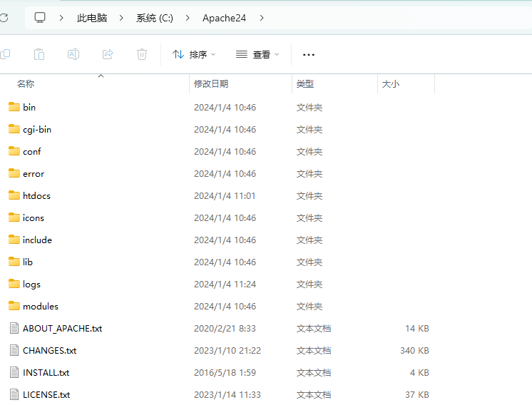532x405 pixels.
Task: Click the date 2024/1/4 11:01 of htdocs
Action: tap(224, 195)
